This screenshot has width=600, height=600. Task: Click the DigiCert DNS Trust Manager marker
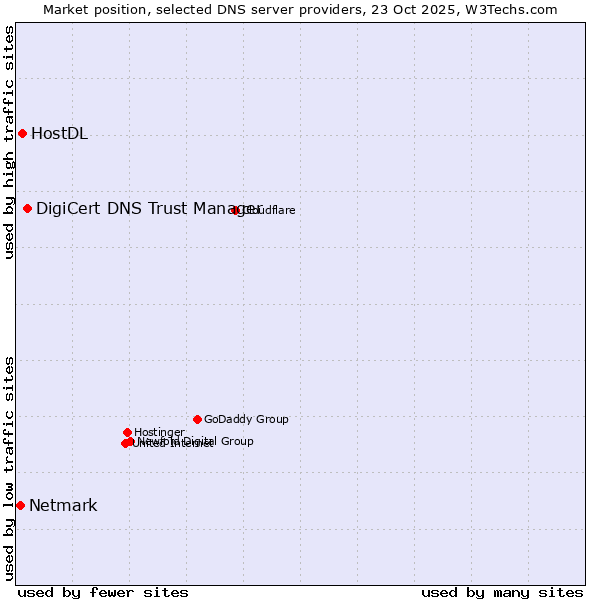click(x=28, y=208)
